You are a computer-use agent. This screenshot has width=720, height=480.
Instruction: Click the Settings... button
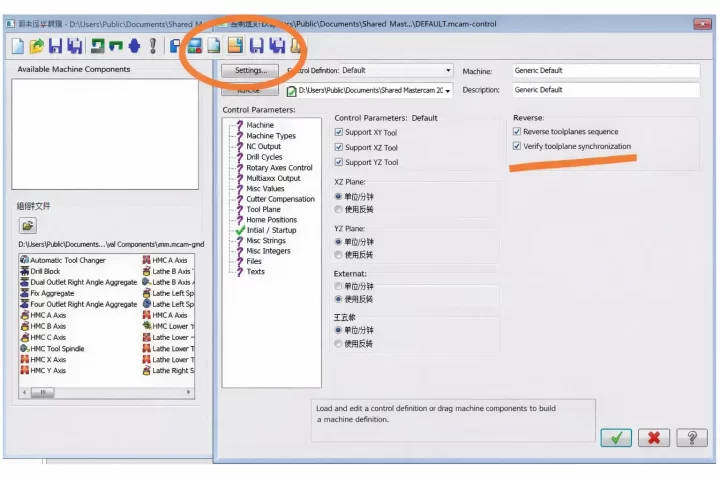point(250,70)
